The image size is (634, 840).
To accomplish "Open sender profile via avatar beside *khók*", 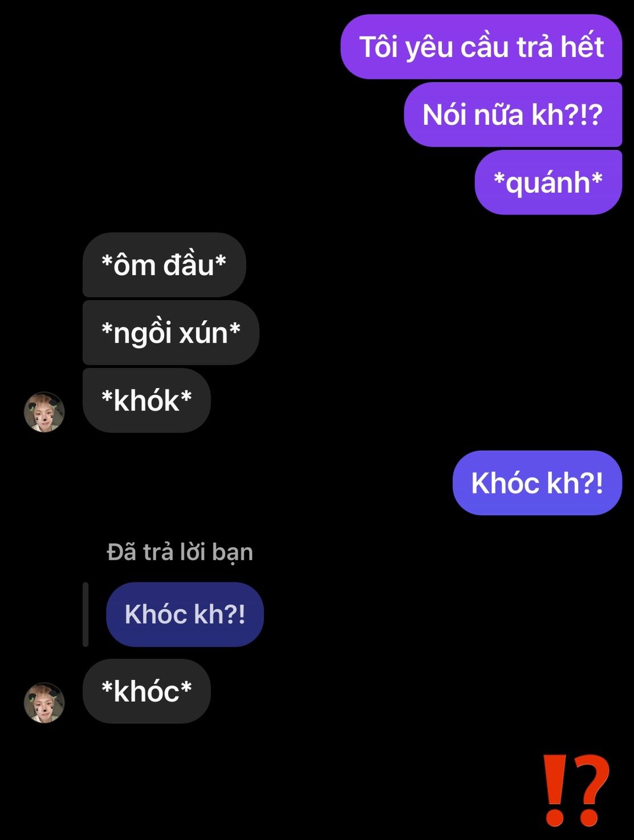I will (x=44, y=412).
